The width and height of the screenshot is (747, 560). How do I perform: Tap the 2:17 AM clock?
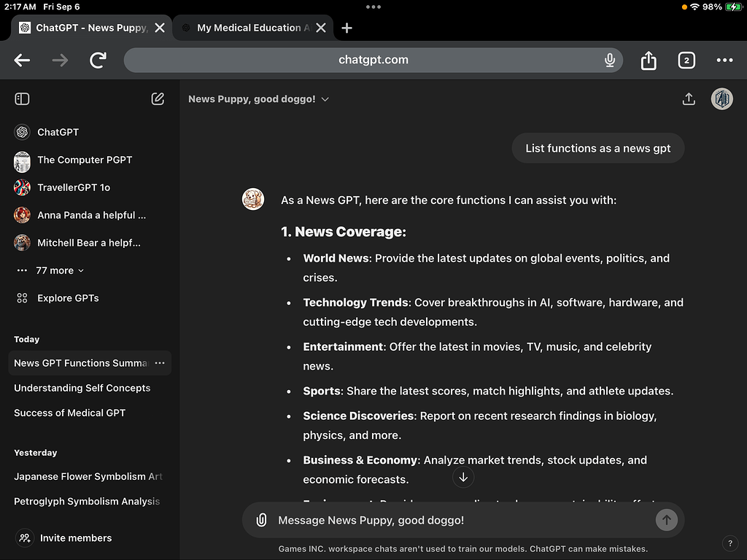pyautogui.click(x=20, y=7)
